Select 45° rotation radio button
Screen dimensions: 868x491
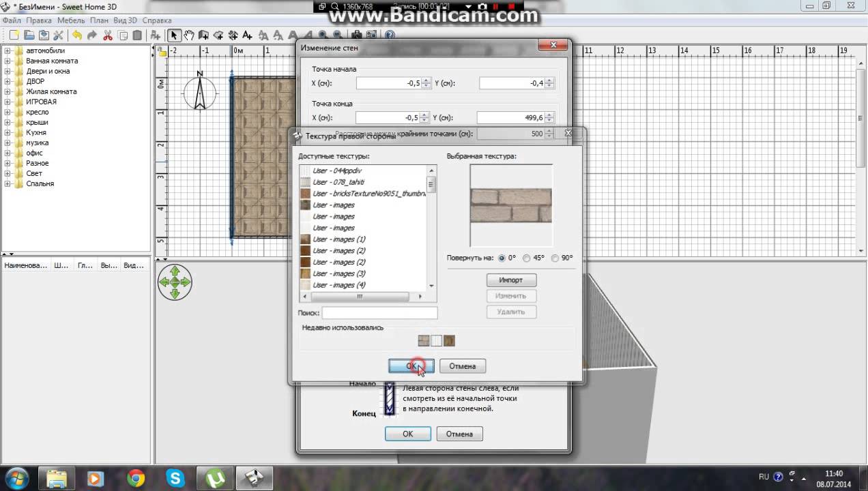(527, 258)
